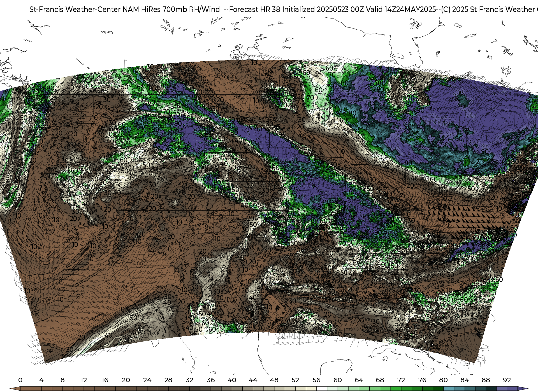Click the "St-Francis Weather-Center" title text
The height and width of the screenshot is (392, 538).
[75, 10]
